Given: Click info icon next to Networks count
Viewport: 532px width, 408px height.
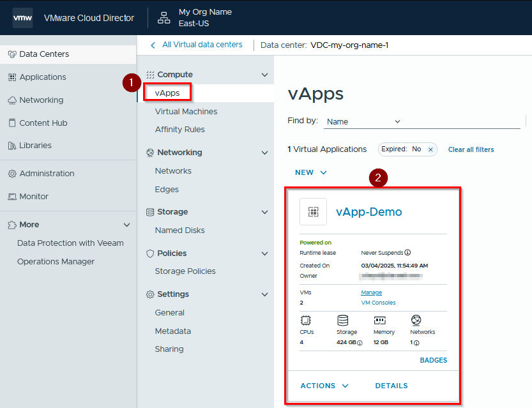Looking at the screenshot, I should 416,343.
